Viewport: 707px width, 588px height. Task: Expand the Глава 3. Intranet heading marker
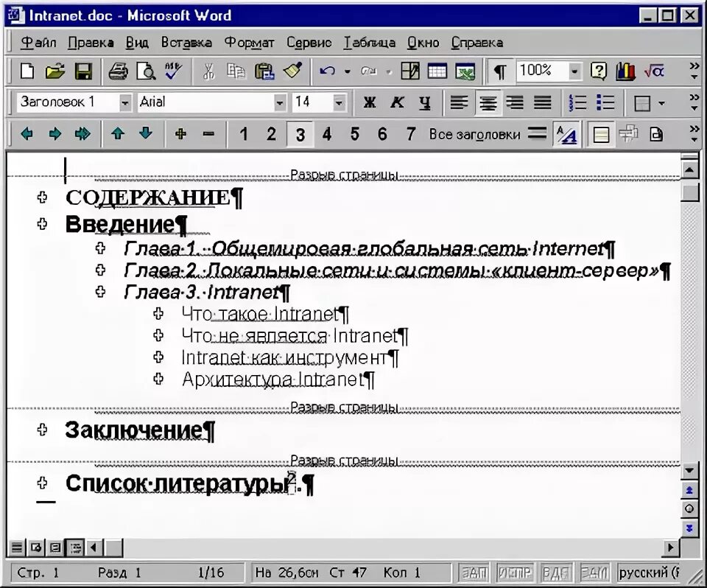(101, 292)
